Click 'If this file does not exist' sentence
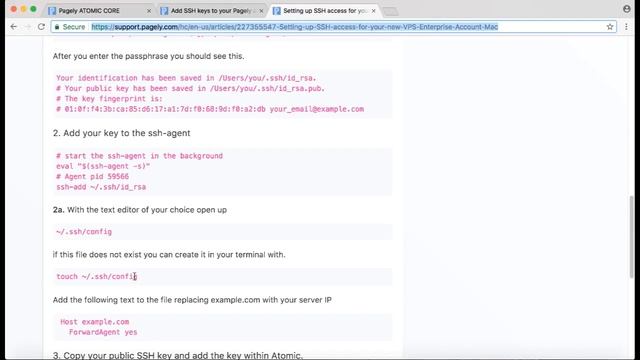The image size is (640, 360). [169, 255]
